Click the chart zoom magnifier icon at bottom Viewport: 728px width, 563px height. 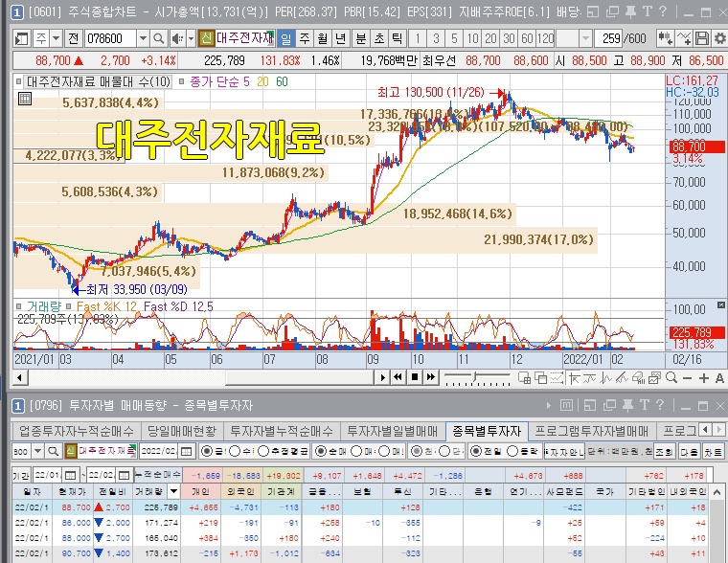click(671, 378)
